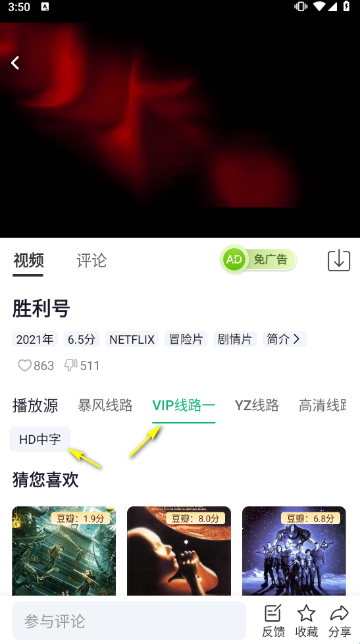
Task: Tap the thumbs-down dislike icon
Action: (71, 365)
